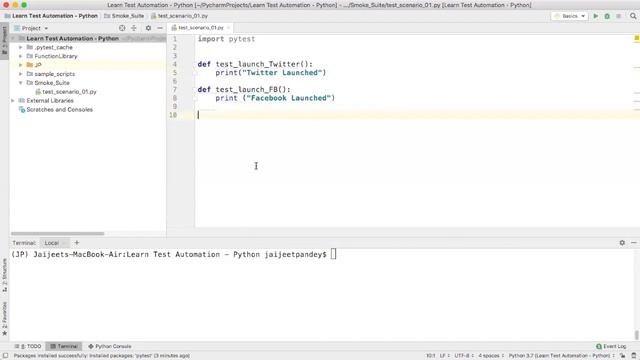
Task: Open the Python 3.7 interpreter selector
Action: click(x=561, y=356)
